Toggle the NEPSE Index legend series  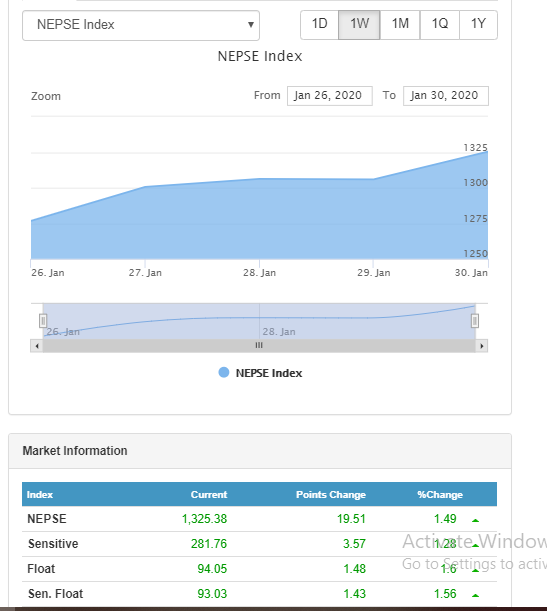[260, 373]
